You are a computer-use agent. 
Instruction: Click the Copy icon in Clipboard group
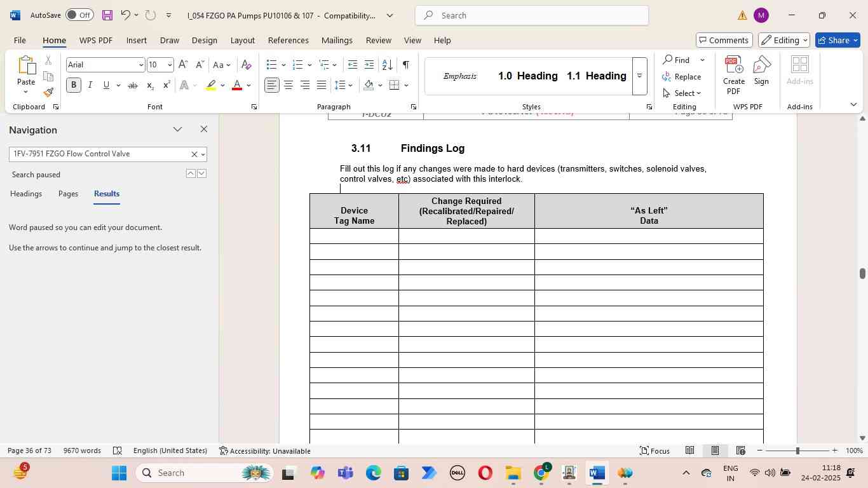point(48,77)
